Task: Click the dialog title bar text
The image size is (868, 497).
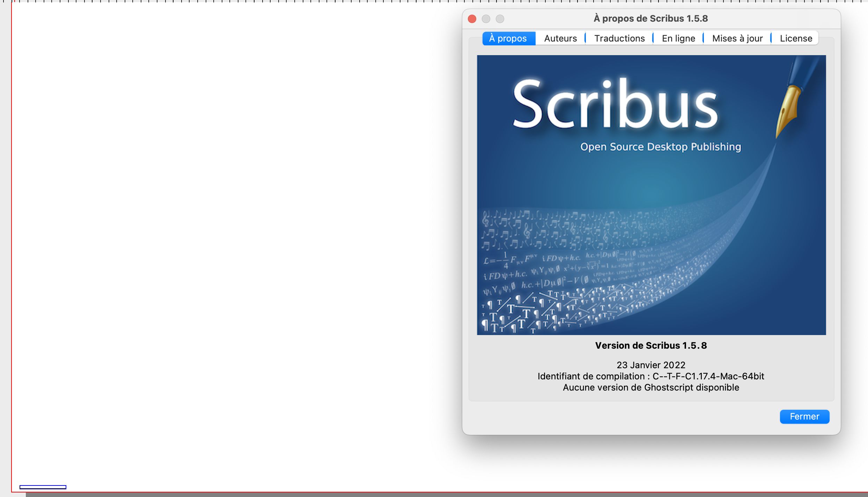Action: click(x=650, y=18)
